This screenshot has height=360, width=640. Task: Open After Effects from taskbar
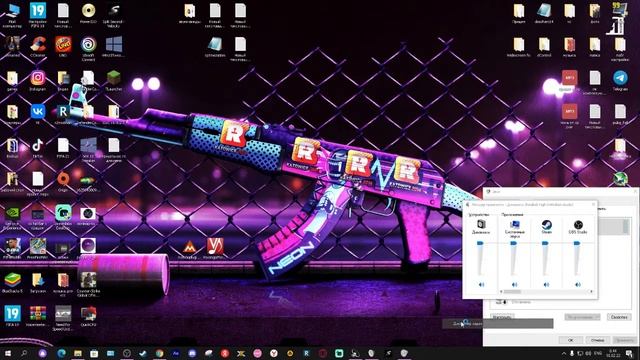(176, 353)
